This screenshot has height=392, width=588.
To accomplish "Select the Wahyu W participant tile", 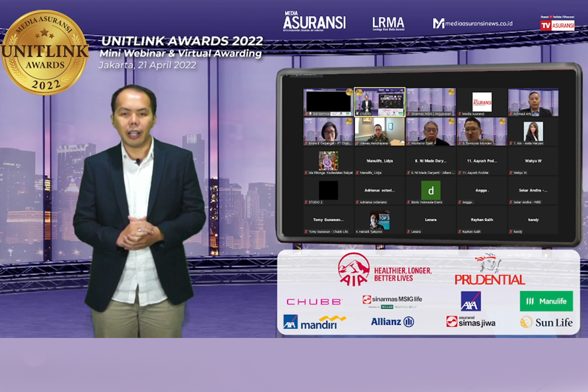I will pyautogui.click(x=533, y=161).
